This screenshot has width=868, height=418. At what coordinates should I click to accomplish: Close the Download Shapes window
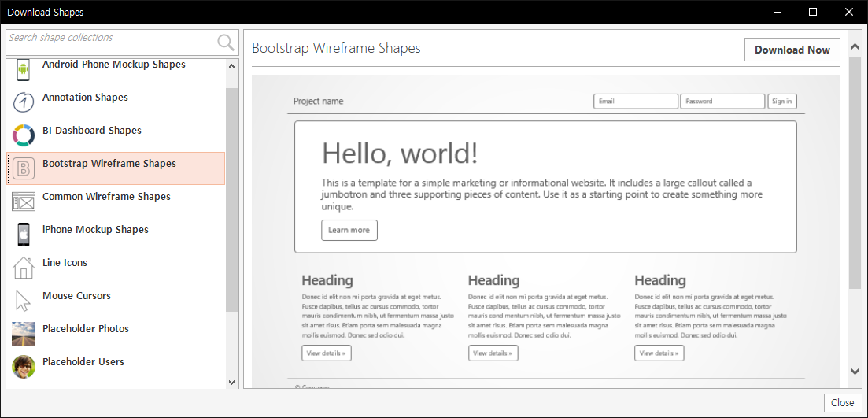pyautogui.click(x=849, y=12)
